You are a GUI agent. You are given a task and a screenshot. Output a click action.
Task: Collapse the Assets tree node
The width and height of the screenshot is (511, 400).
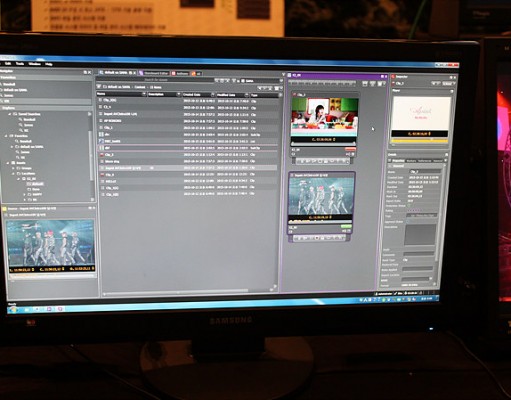tap(8, 163)
